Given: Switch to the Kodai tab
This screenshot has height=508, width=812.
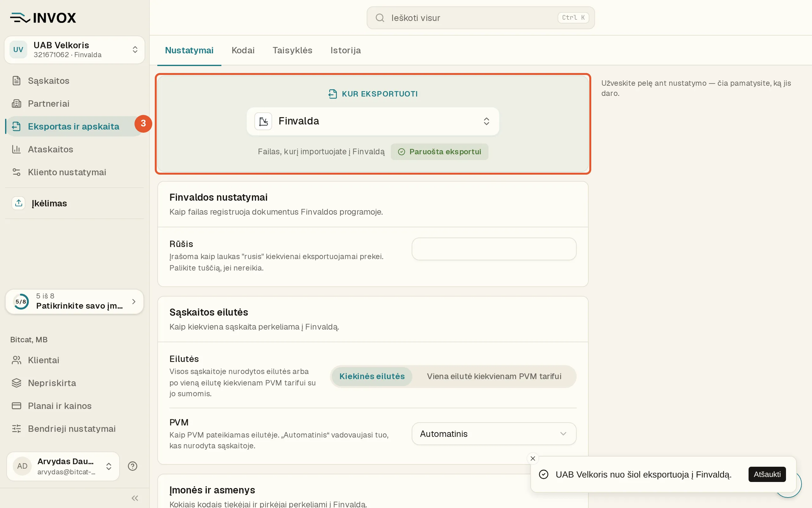Looking at the screenshot, I should 243,50.
